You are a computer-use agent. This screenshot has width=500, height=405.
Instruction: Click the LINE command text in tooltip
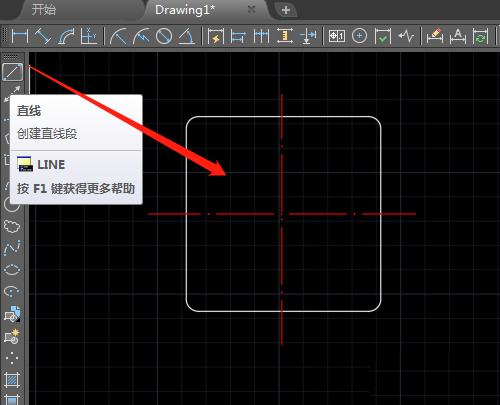tap(51, 164)
